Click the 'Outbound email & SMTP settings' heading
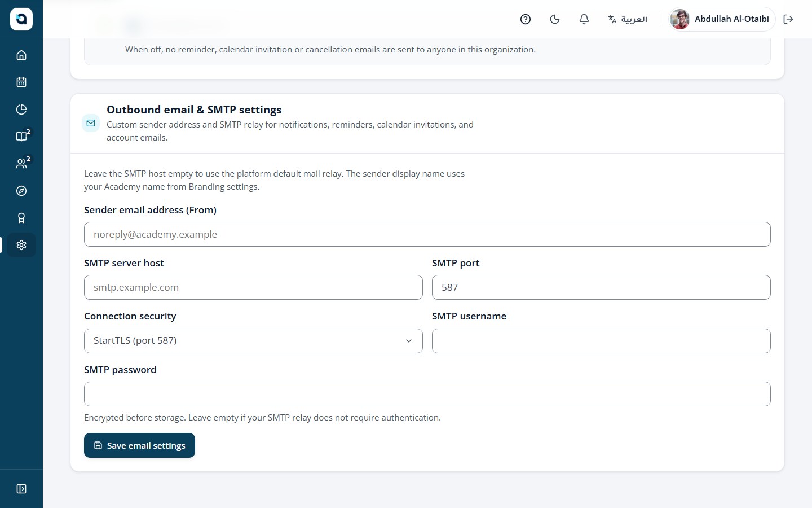This screenshot has width=812, height=508. (194, 110)
